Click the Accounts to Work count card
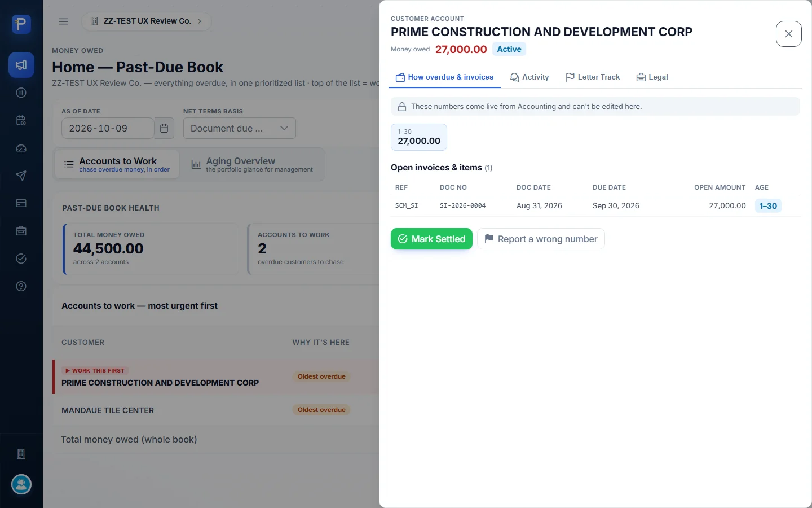Viewport: 812px width, 508px height. (314, 249)
